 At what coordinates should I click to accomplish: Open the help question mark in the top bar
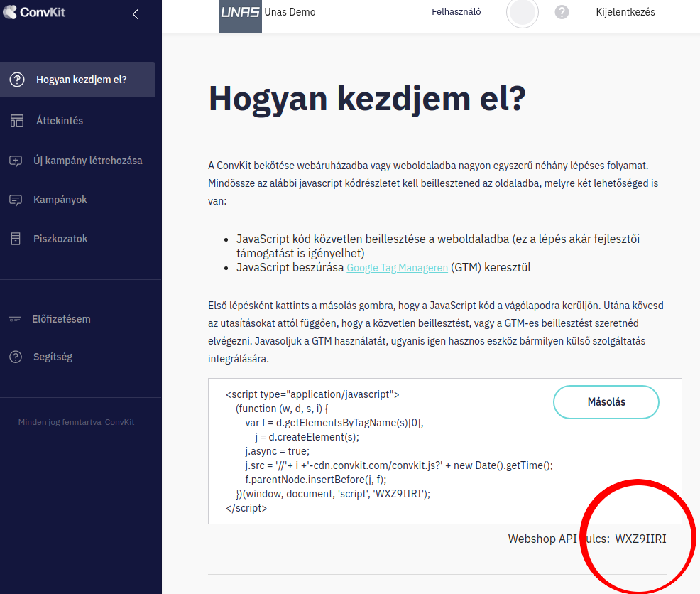pyautogui.click(x=562, y=12)
